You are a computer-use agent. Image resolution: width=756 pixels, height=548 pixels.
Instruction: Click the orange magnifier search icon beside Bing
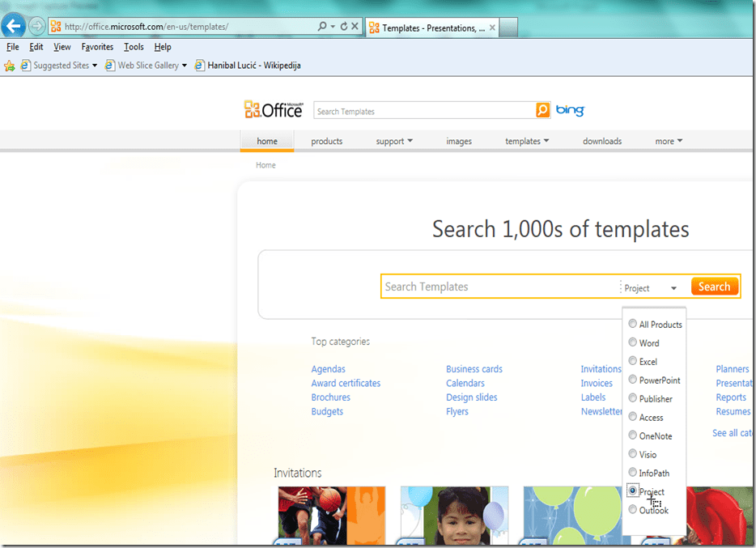coord(542,111)
